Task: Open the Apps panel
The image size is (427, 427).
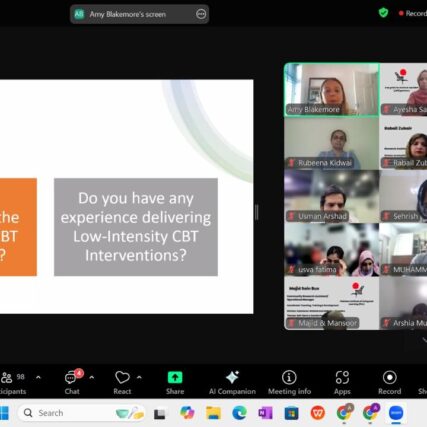Action: 342,383
